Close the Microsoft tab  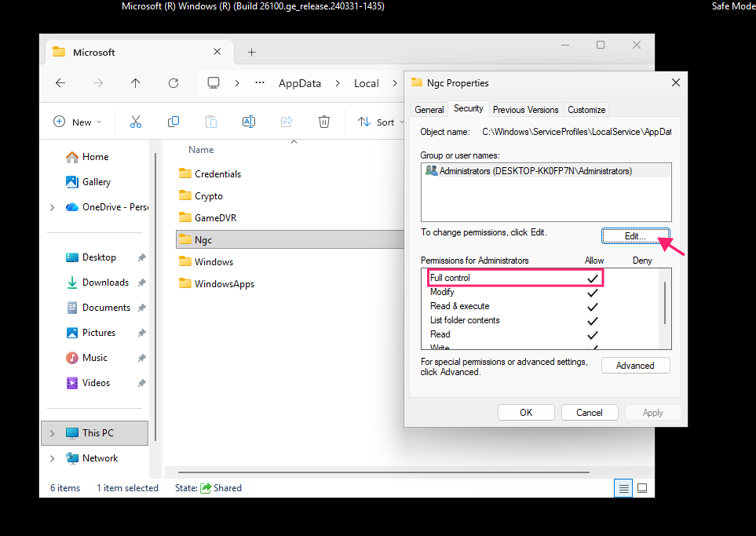pyautogui.click(x=217, y=52)
